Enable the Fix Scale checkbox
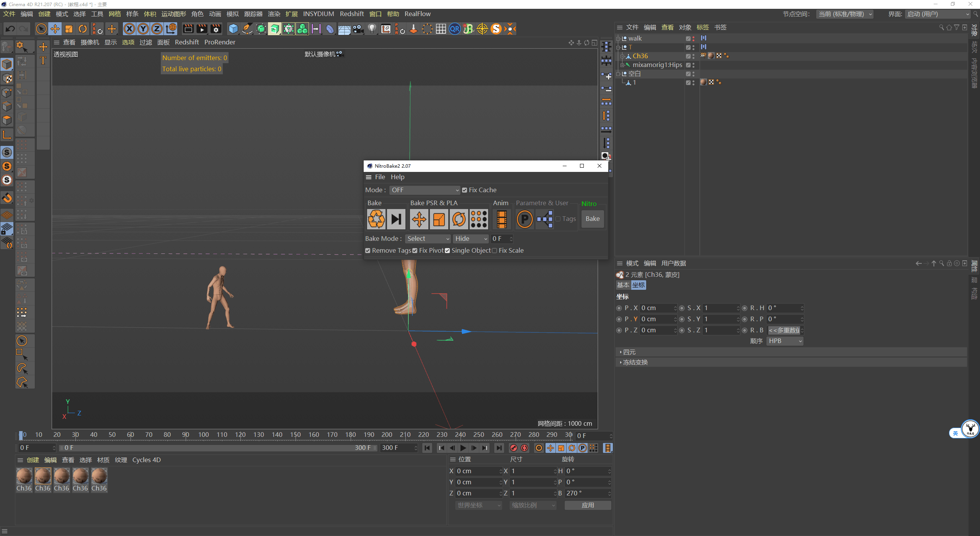This screenshot has height=536, width=980. click(494, 250)
